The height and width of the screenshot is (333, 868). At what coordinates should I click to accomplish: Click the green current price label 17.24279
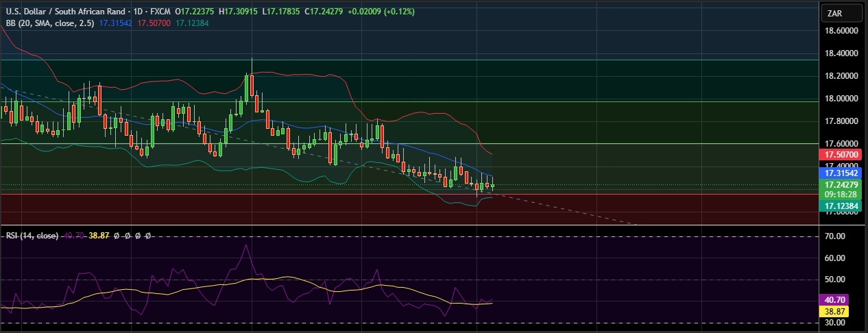pyautogui.click(x=843, y=185)
